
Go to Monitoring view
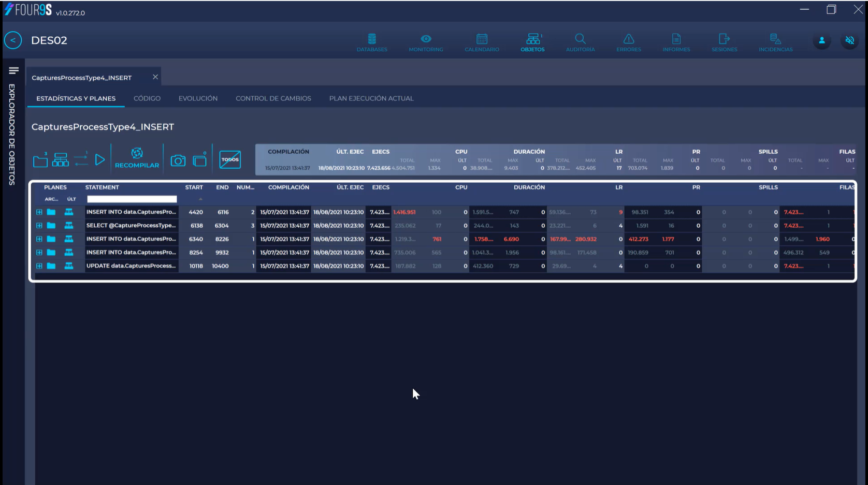(426, 42)
